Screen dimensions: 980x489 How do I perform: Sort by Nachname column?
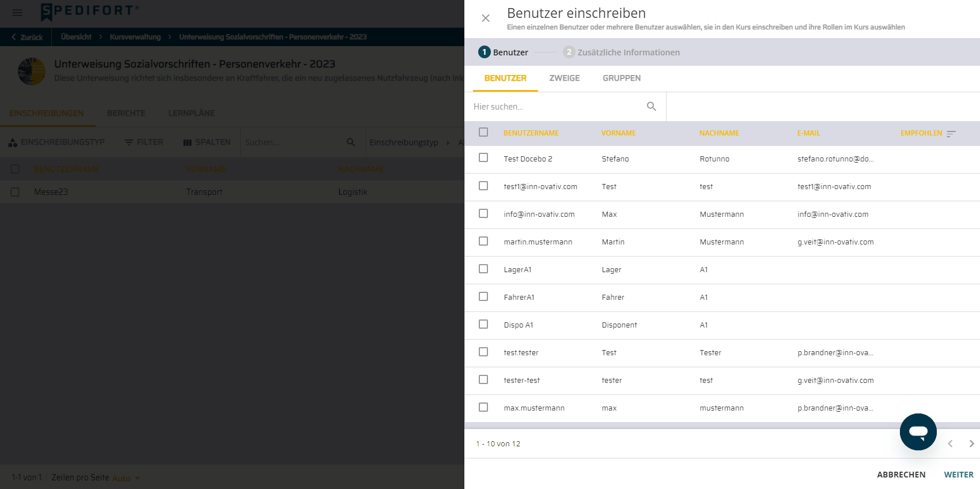click(x=719, y=133)
